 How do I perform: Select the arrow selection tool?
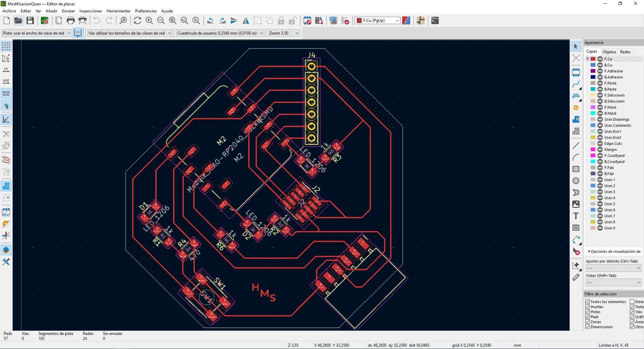(x=576, y=46)
